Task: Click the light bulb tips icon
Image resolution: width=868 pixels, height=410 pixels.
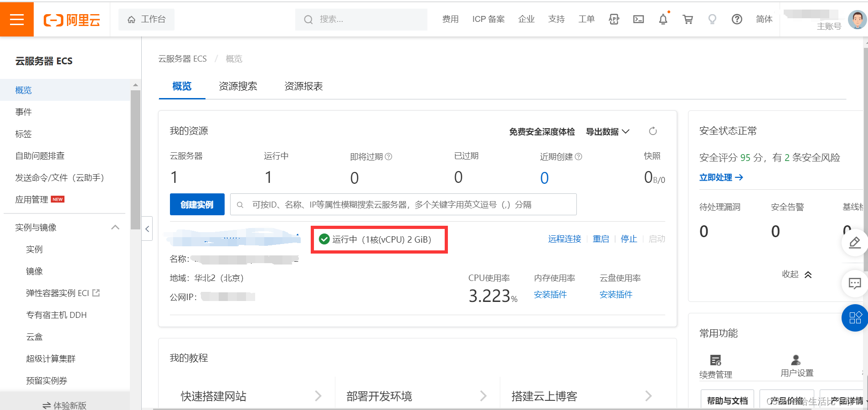Action: [712, 19]
